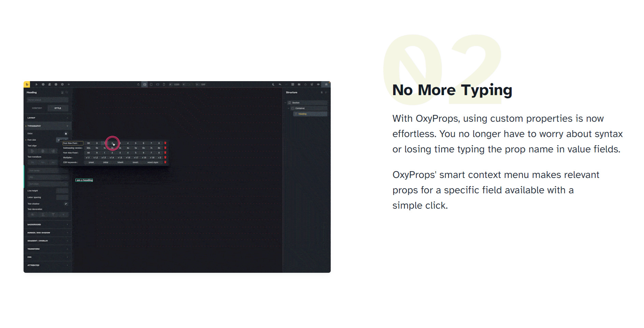Click the copy icon in the Structure panel header
Viewport: 644px width, 328px height.
coord(321,92)
